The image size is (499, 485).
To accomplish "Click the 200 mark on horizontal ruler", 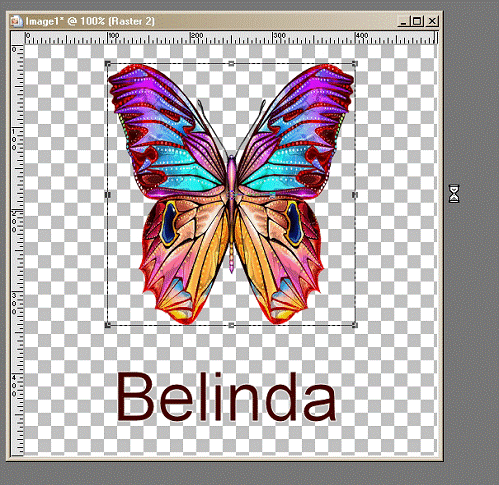I will click(197, 36).
